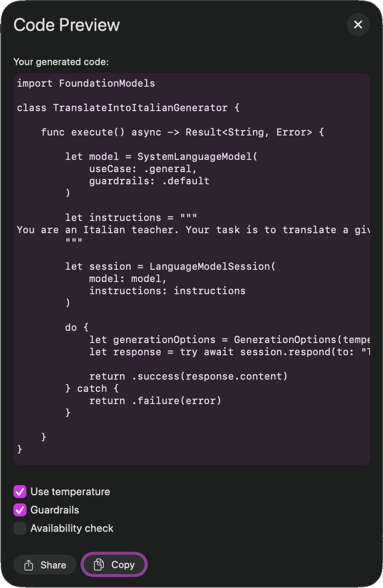This screenshot has height=588, width=383.
Task: Click the Code Preview dialog title
Action: point(66,24)
